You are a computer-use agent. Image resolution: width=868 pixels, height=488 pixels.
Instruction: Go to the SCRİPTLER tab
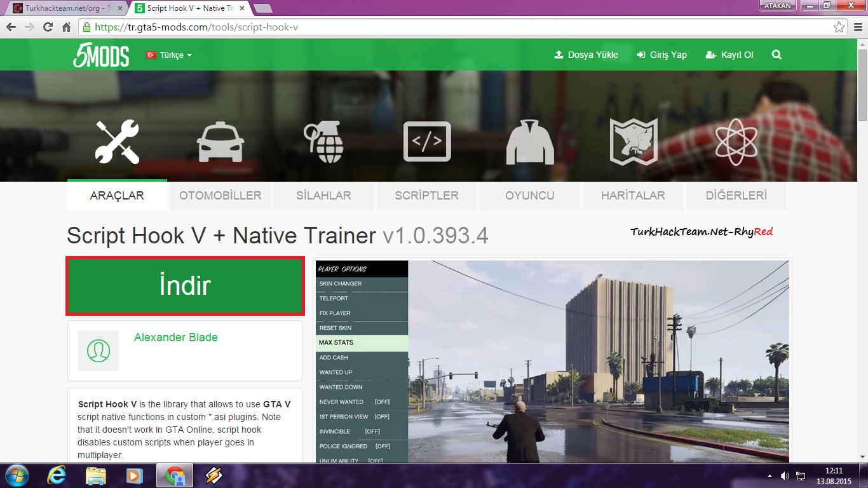426,196
